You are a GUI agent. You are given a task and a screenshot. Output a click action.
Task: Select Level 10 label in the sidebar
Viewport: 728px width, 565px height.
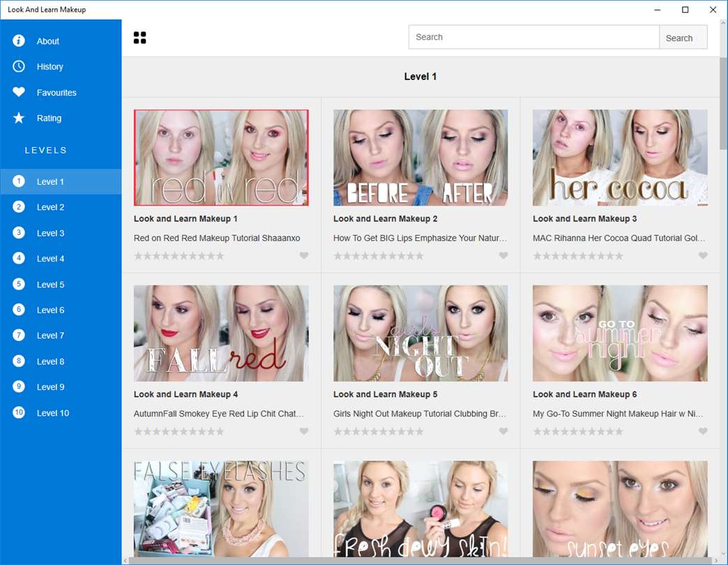tap(53, 413)
